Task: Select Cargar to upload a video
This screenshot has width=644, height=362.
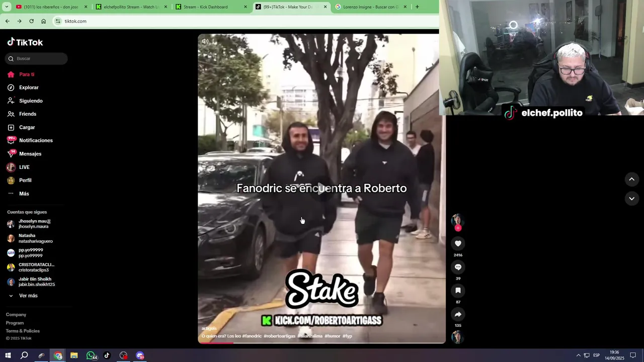Action: point(21,128)
